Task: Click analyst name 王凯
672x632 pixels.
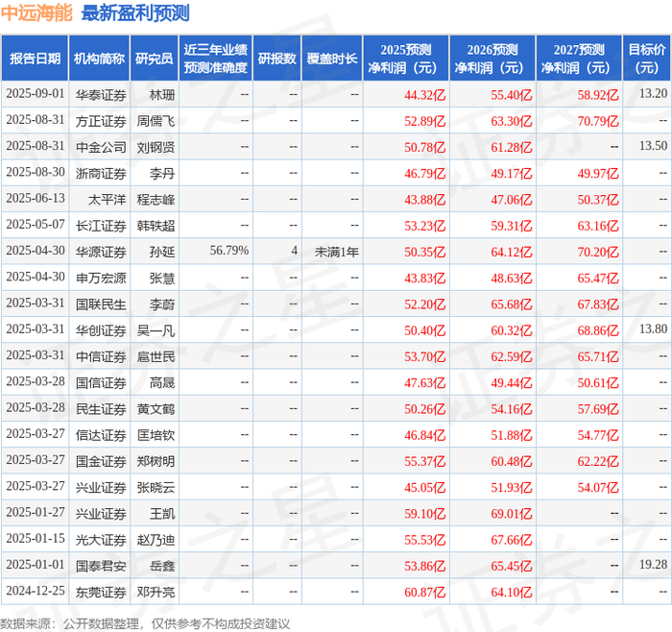Action: point(162,513)
